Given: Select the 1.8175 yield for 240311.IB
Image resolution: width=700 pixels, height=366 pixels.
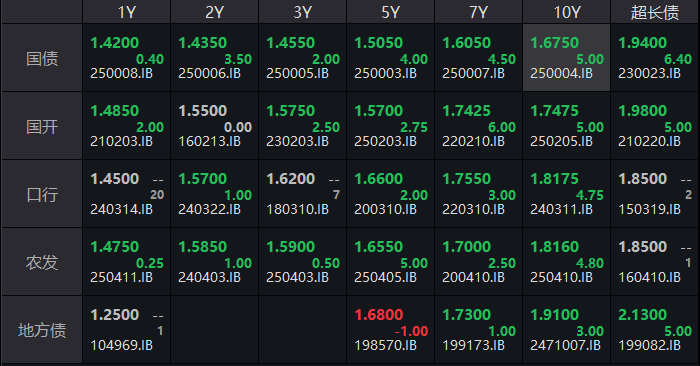Looking at the screenshot, I should click(x=554, y=179).
